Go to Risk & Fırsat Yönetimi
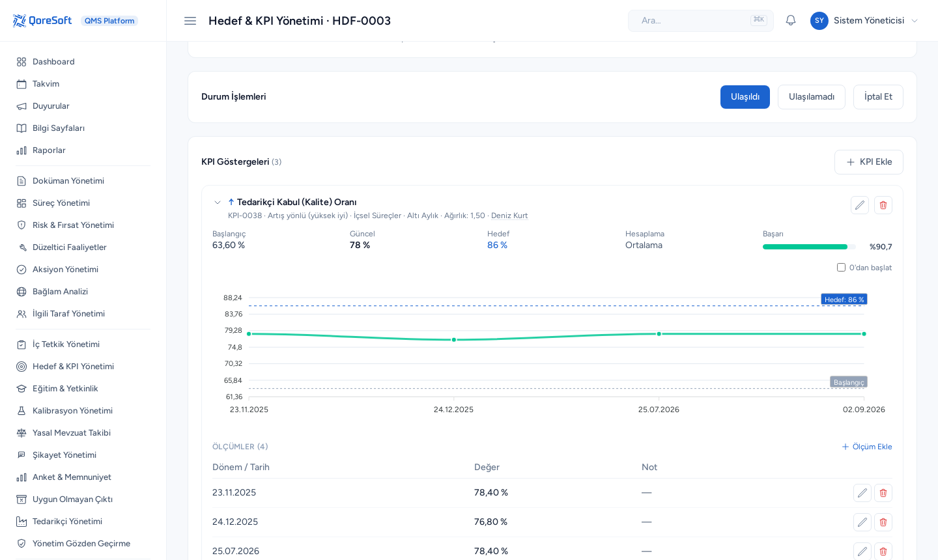The height and width of the screenshot is (560, 938). pyautogui.click(x=83, y=225)
